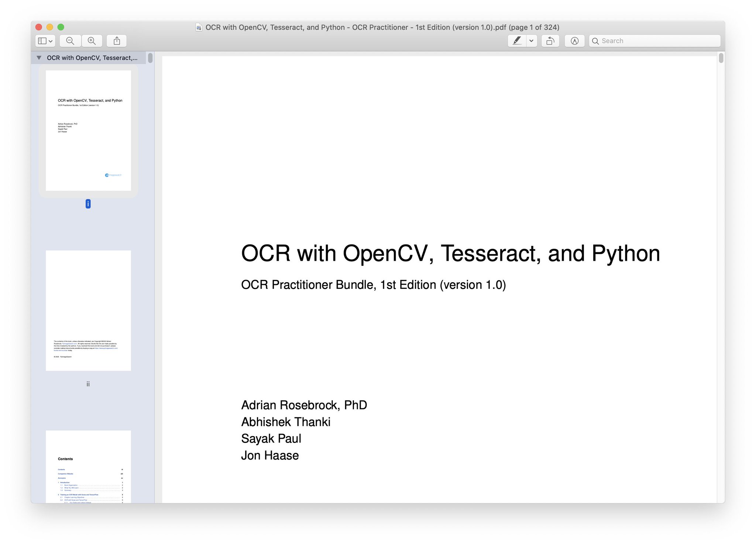Focus the Search field
756x544 pixels.
pyautogui.click(x=654, y=41)
